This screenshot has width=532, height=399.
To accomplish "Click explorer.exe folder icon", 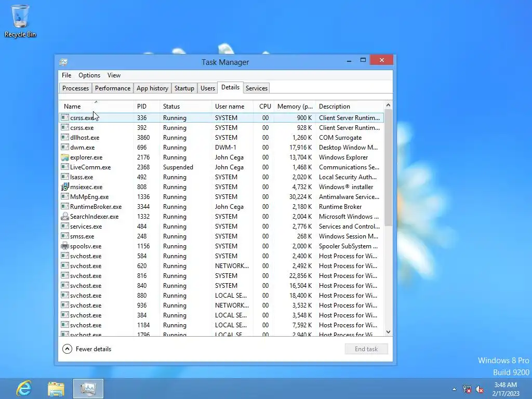I will pyautogui.click(x=65, y=157).
